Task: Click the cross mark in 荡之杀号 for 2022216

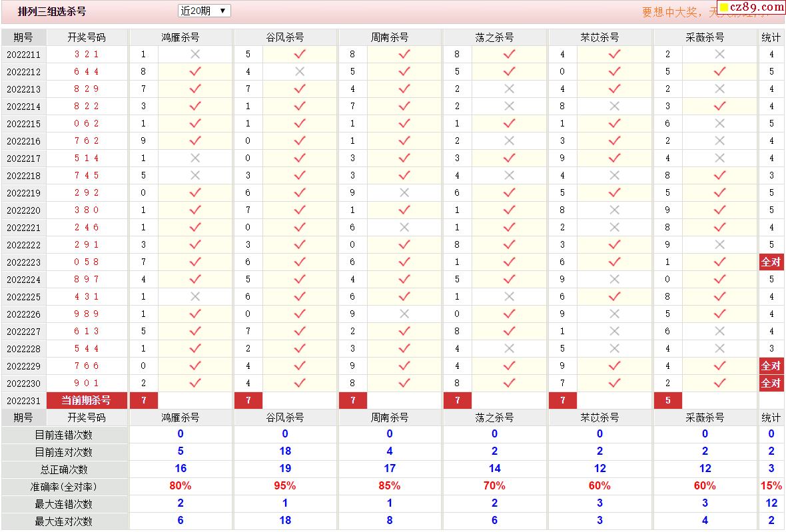Action: [x=510, y=140]
